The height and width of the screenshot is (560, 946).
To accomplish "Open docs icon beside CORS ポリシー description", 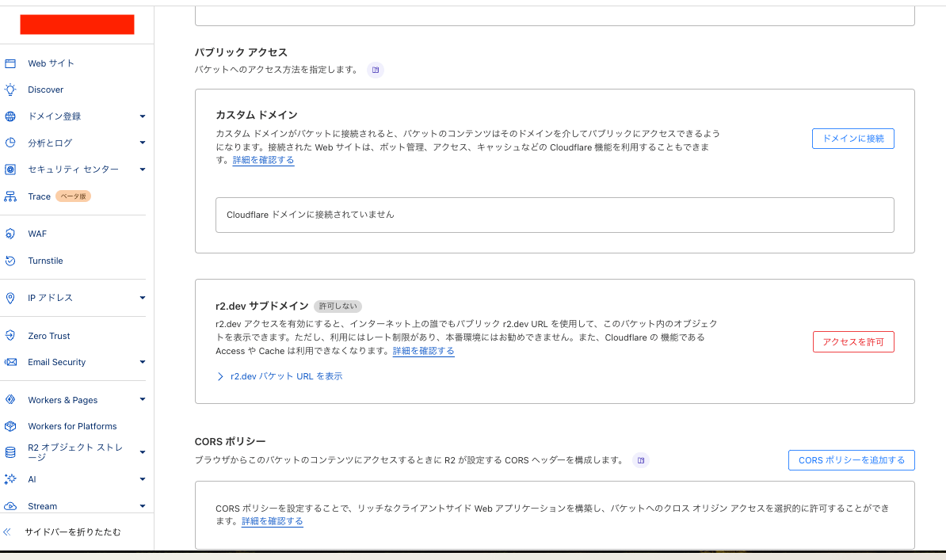I will [x=641, y=460].
